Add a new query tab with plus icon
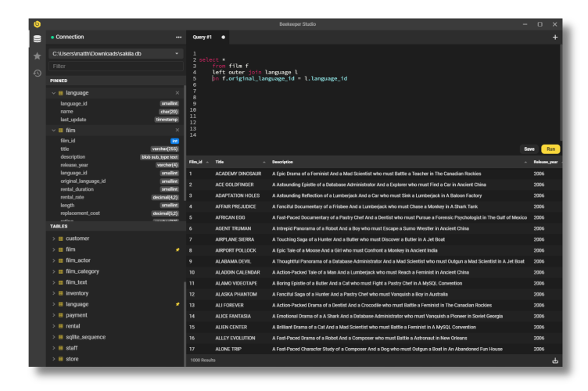The height and width of the screenshot is (391, 588). [555, 37]
